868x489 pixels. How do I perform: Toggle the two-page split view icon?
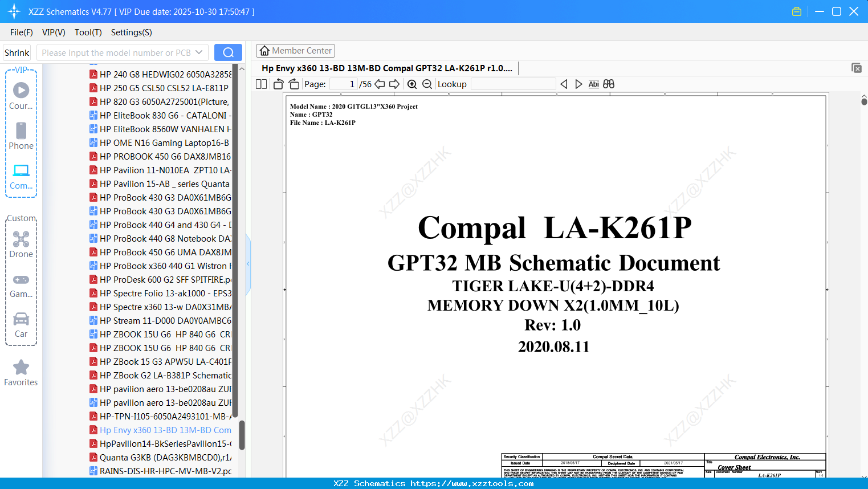261,84
